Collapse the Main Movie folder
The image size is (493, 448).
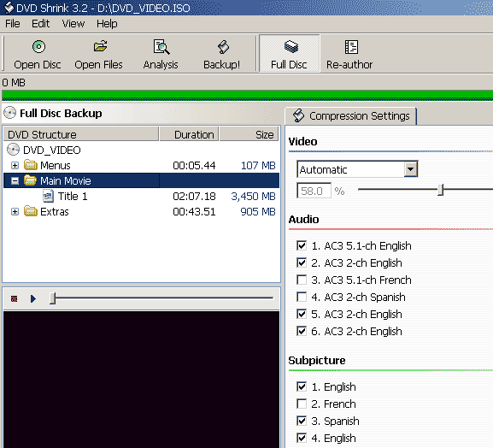pyautogui.click(x=15, y=180)
